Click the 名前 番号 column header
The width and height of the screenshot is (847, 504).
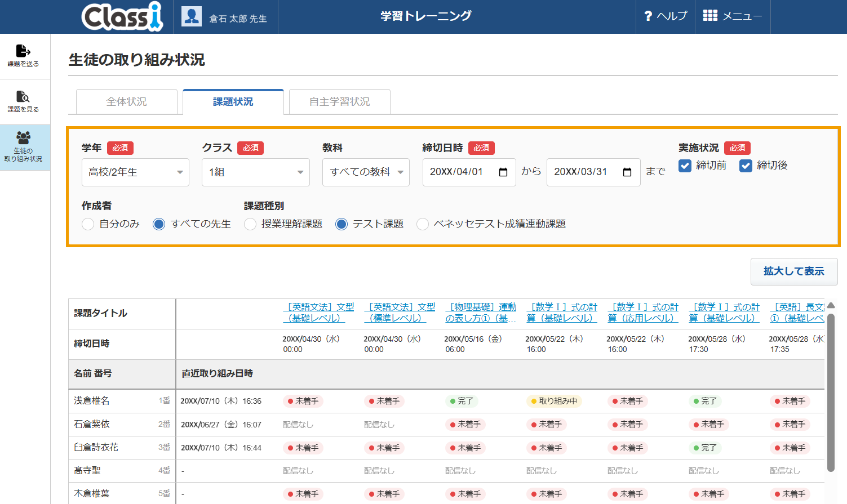(93, 373)
